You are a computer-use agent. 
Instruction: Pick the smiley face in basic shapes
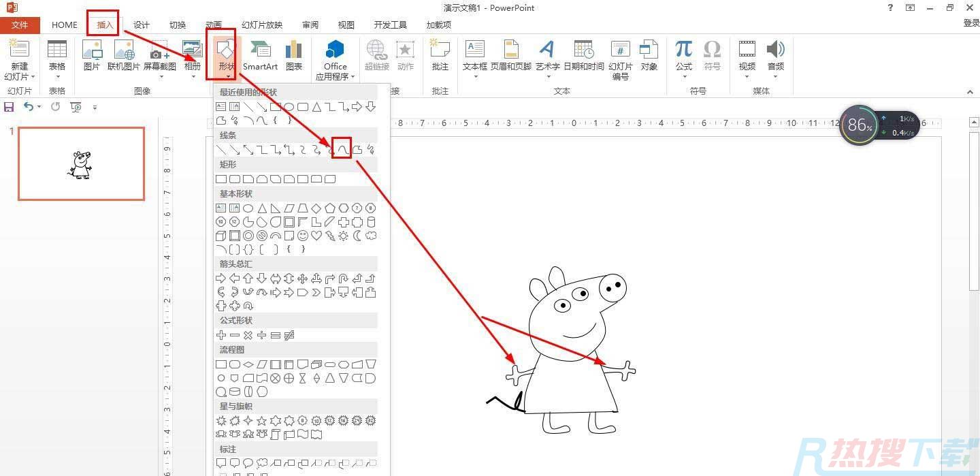(303, 236)
